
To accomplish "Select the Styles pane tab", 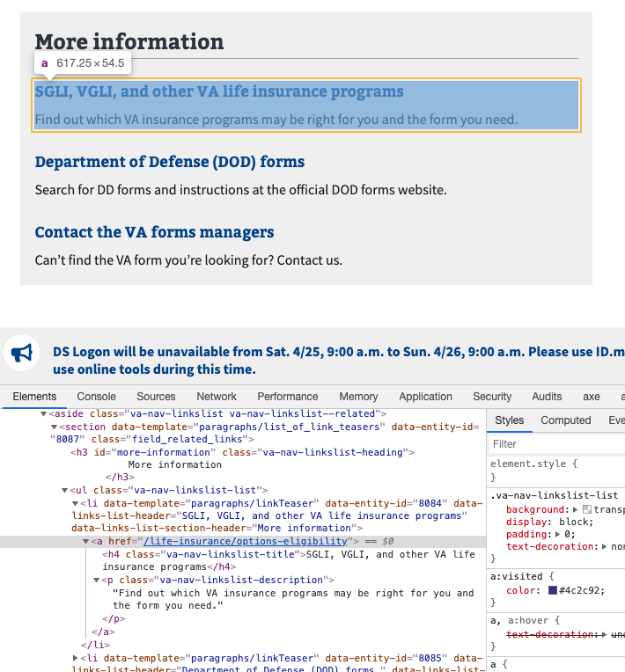I will (509, 420).
